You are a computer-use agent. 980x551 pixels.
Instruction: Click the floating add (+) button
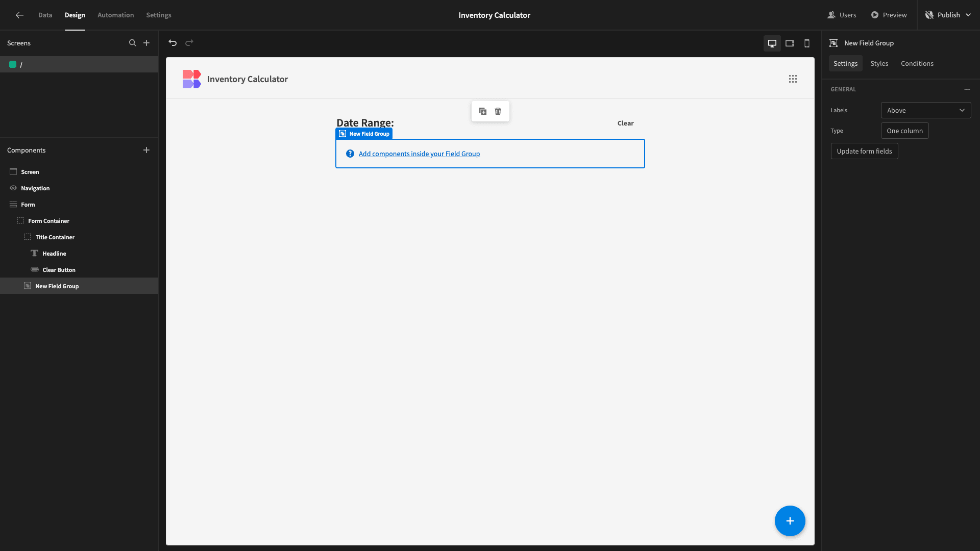(x=790, y=520)
